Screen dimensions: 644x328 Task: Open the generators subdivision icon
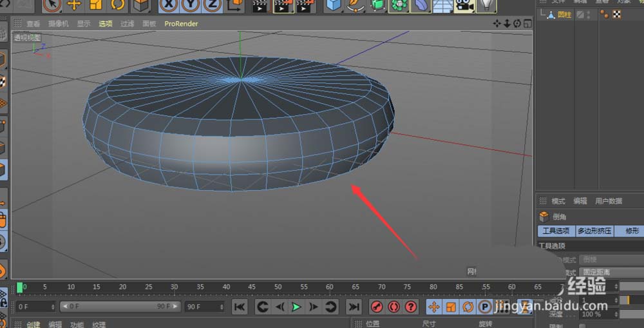point(377,5)
